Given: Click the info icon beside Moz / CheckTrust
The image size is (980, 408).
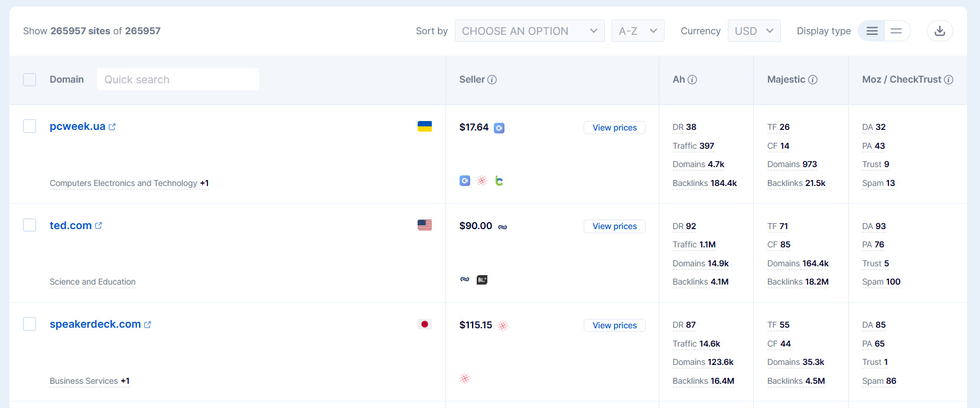Looking at the screenshot, I should click(x=949, y=80).
